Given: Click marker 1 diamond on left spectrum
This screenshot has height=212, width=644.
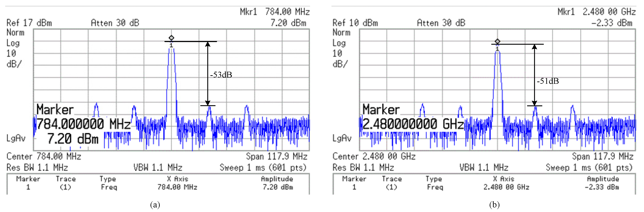Looking at the screenshot, I should (x=171, y=38).
